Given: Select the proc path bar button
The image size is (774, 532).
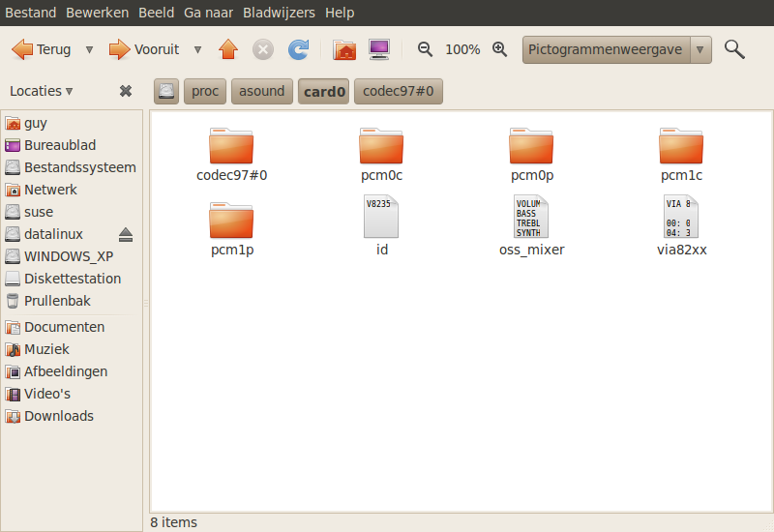Looking at the screenshot, I should [204, 92].
